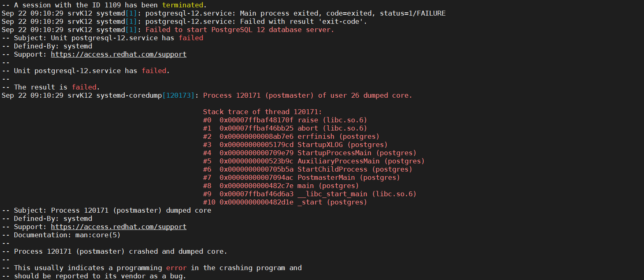The width and height of the screenshot is (644, 280).
Task: Click the 'Failed to start PostgreSQL 12 database server' message
Action: [x=240, y=30]
